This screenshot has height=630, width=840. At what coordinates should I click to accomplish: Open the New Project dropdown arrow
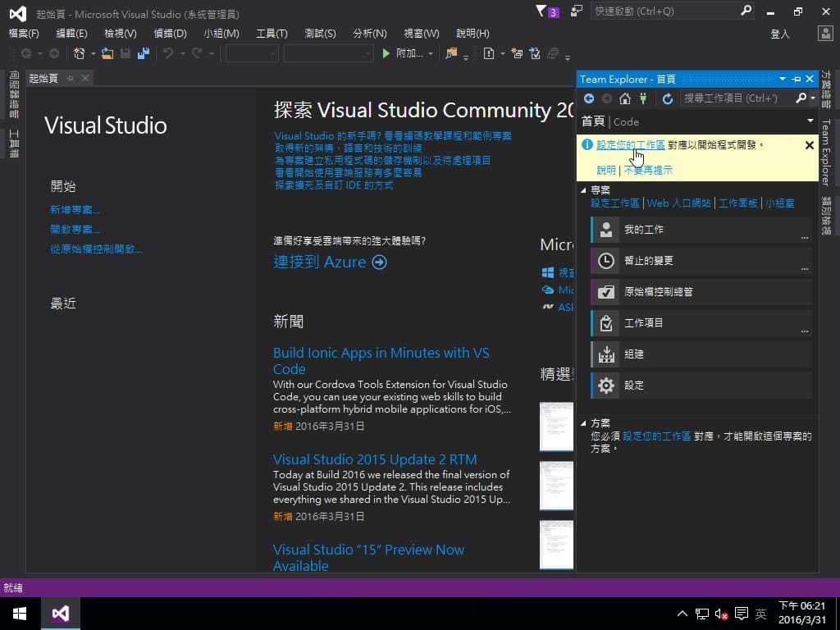(x=94, y=53)
